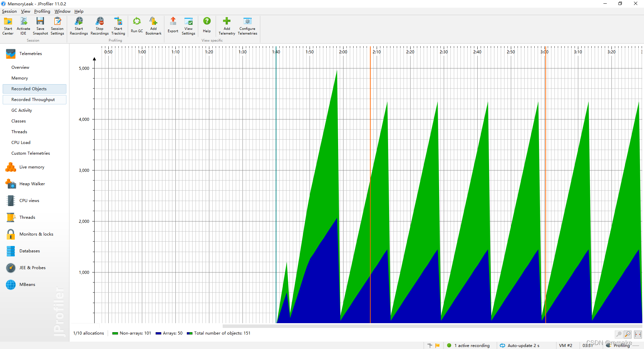Image resolution: width=644 pixels, height=349 pixels.
Task: Save a snapshot with Save Snapshot
Action: coord(40,26)
